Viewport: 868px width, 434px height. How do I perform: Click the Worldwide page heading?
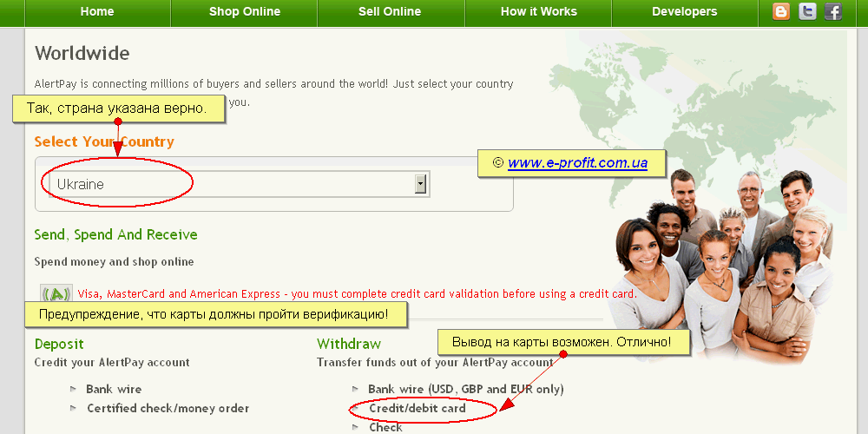(82, 54)
